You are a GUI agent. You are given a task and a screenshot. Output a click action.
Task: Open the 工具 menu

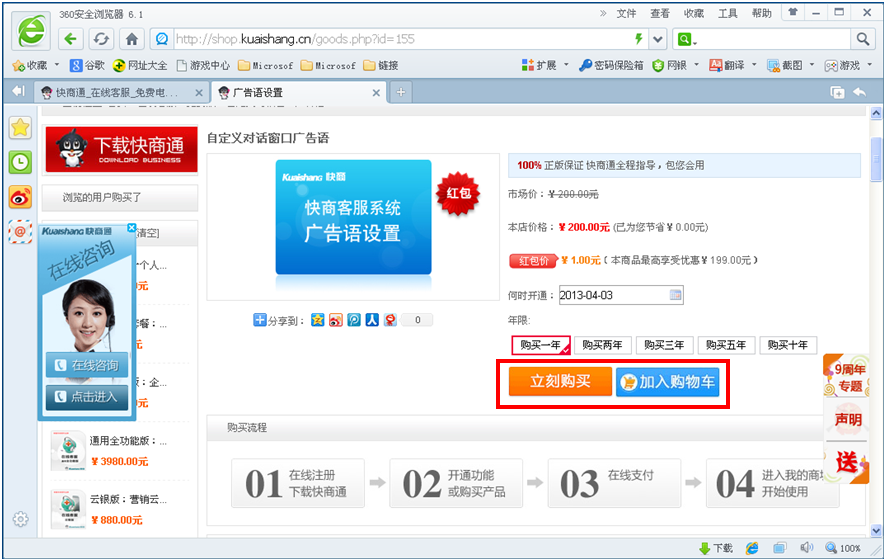coord(727,13)
